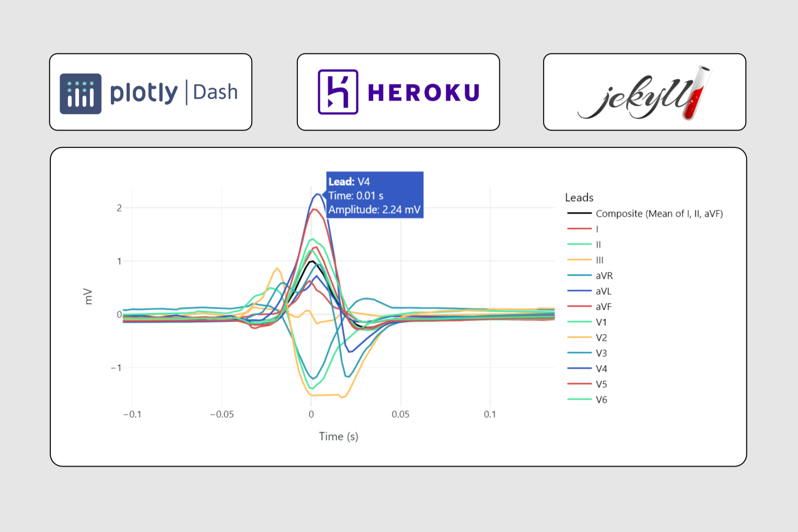Screen dimensions: 798x532
Task: Click the Dash text in Plotly Dash card
Action: [x=215, y=92]
